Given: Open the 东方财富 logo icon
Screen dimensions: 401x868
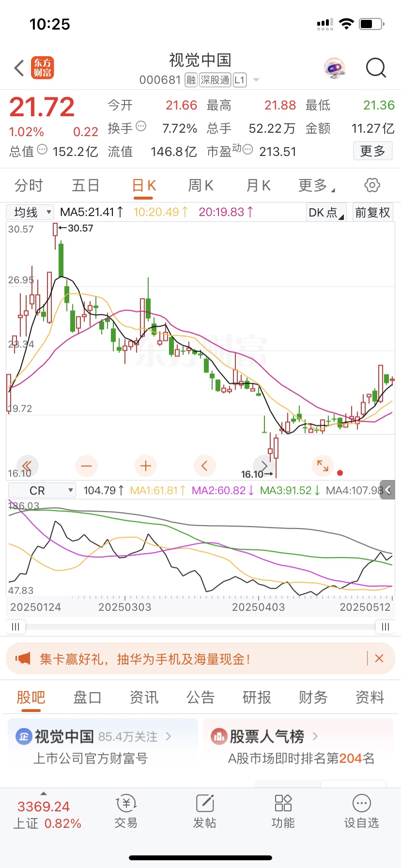Looking at the screenshot, I should (x=43, y=68).
